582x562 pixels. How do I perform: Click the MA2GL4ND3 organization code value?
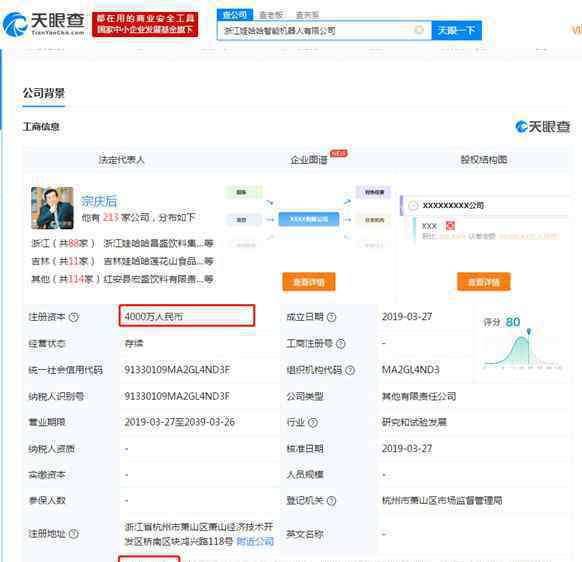pos(411,370)
